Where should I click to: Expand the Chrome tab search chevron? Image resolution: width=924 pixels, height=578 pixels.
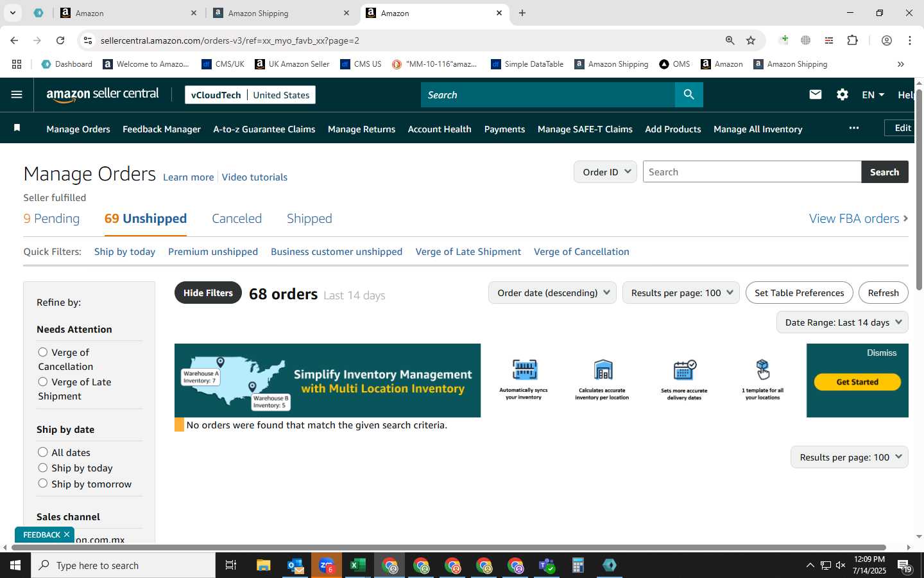click(12, 13)
